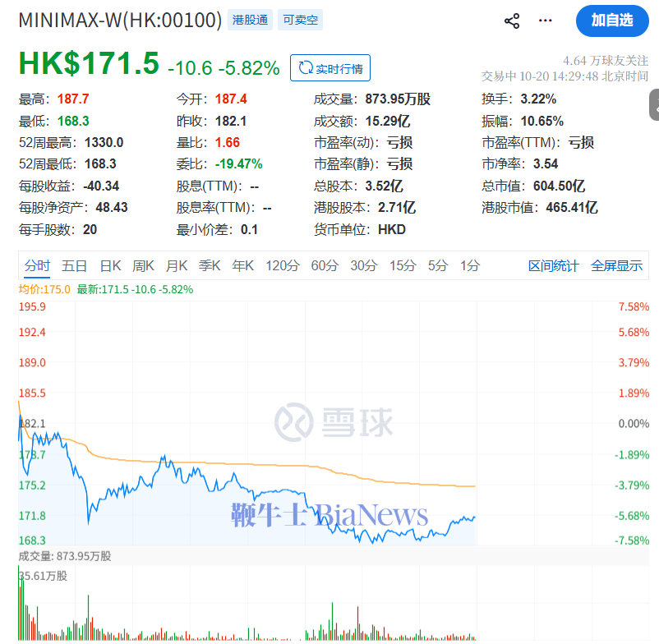This screenshot has height=644, width=659.
Task: Select the 15分 interval tab
Action: (x=403, y=265)
